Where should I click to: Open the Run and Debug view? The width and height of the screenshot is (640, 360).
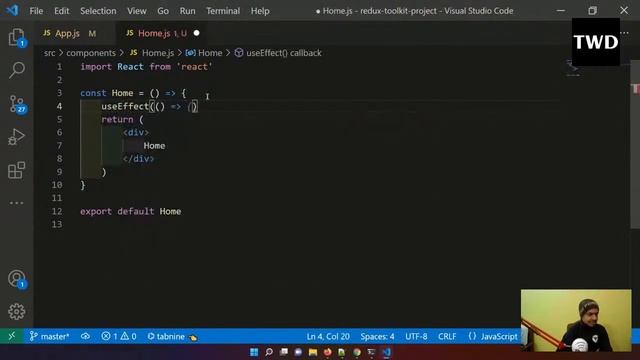coord(16,137)
